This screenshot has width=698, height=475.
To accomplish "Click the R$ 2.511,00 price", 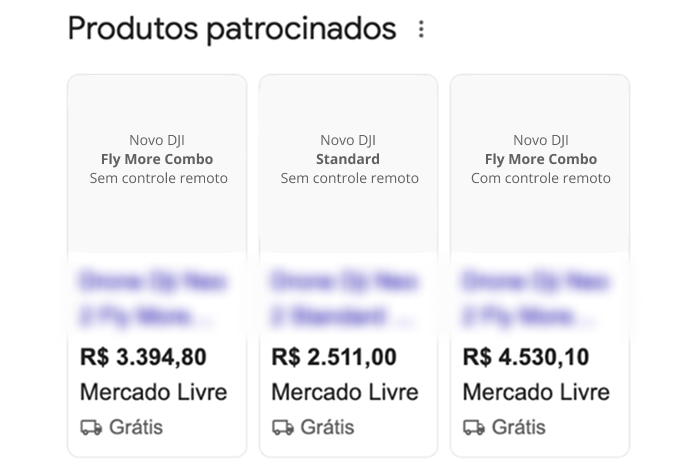I will [334, 357].
